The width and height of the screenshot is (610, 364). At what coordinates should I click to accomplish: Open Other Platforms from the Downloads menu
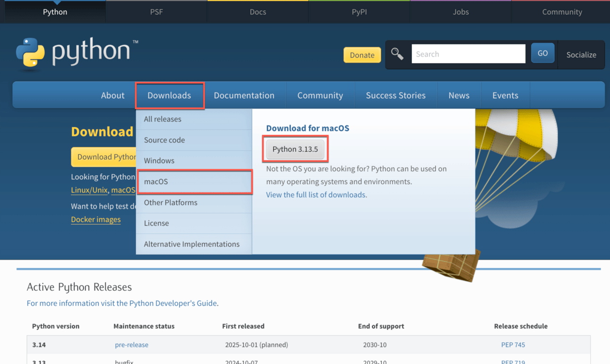tap(194, 203)
